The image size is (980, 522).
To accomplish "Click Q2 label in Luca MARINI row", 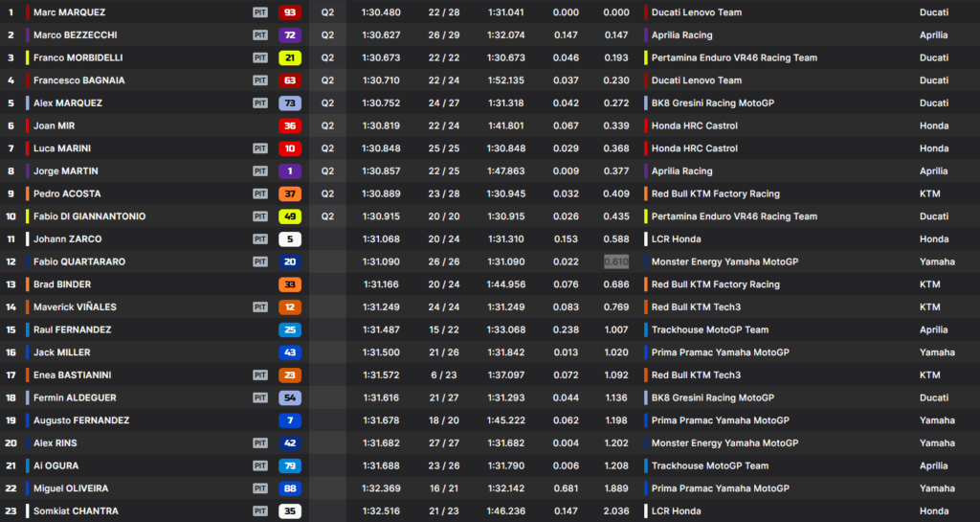I will (327, 148).
